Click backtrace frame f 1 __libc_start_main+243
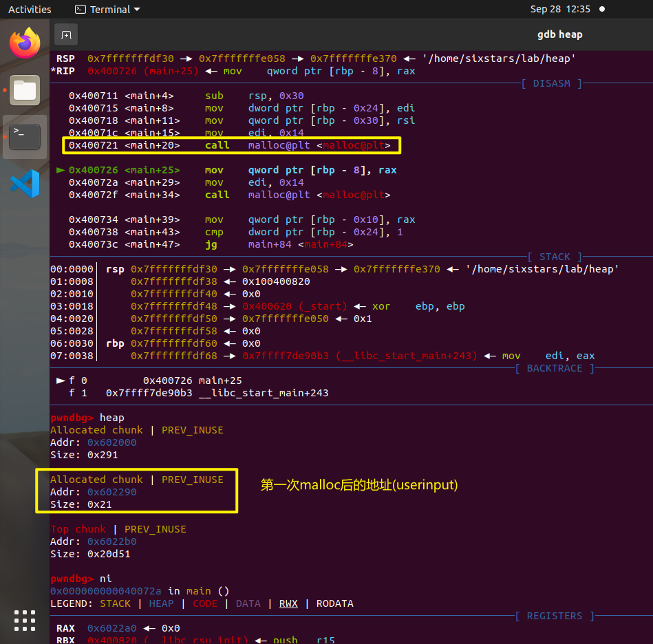Screen dimensions: 653x644 (x=199, y=394)
